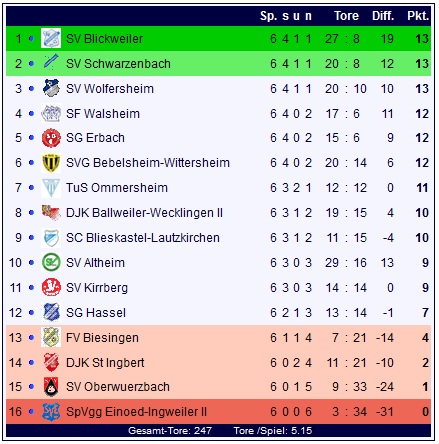Image resolution: width=439 pixels, height=444 pixels.
Task: Select the DJK St Ingbert team name
Action: [105, 363]
